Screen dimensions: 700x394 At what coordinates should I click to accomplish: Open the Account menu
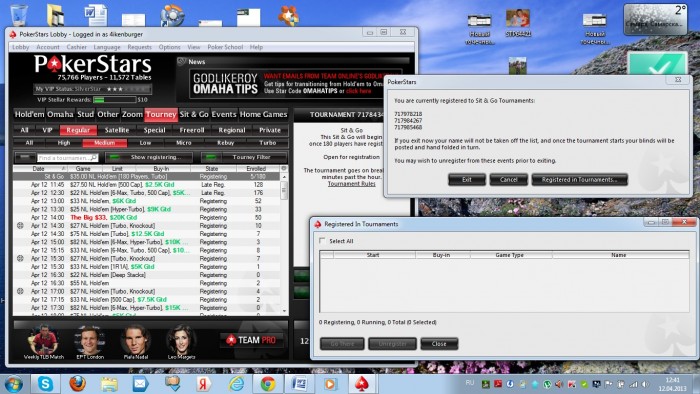click(x=48, y=47)
